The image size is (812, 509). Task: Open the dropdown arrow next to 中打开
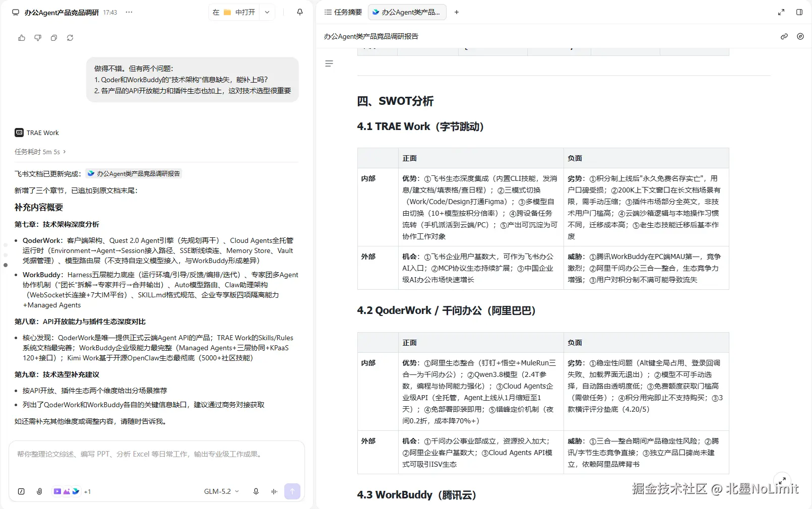click(267, 12)
